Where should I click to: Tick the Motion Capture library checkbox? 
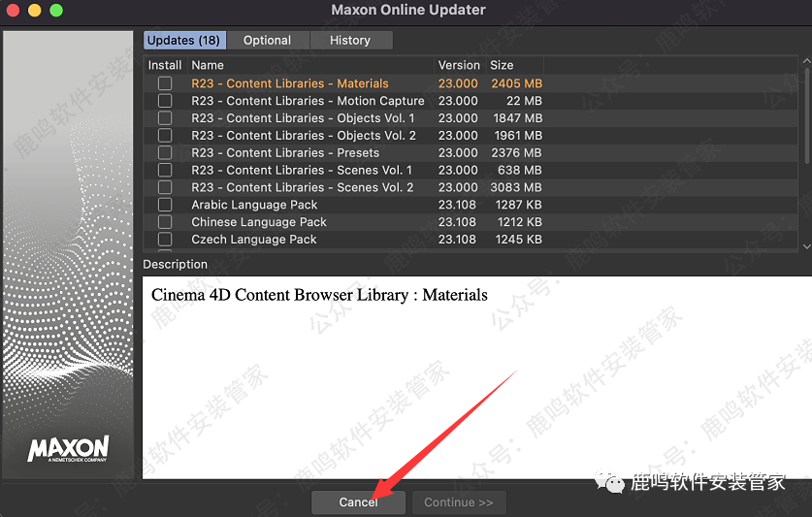coord(165,101)
